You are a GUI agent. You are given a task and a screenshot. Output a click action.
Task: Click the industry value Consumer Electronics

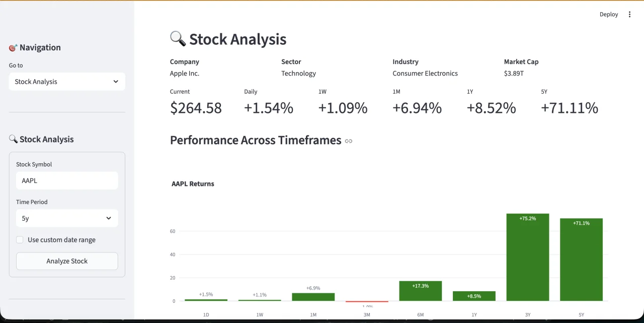[x=425, y=74]
